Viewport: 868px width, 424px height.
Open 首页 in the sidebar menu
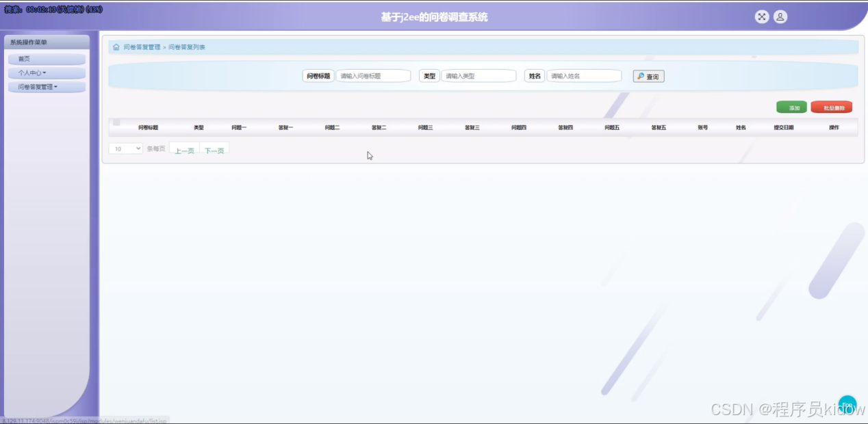pyautogui.click(x=47, y=59)
